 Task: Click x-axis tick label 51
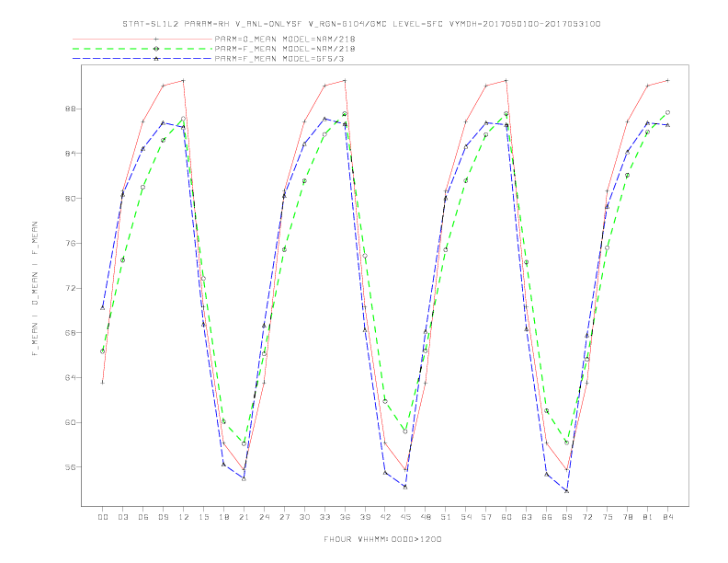tap(446, 517)
